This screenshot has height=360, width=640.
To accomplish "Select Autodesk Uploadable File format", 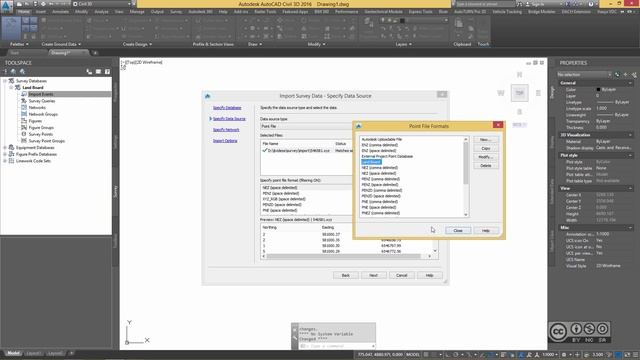I will 382,139.
